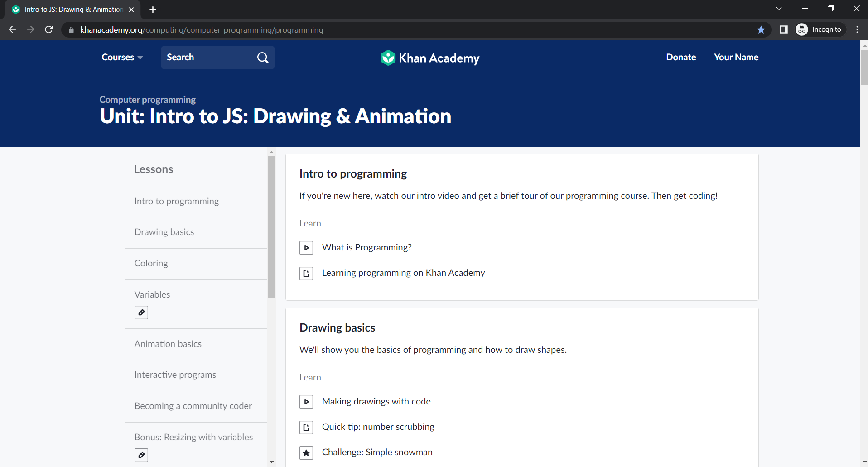Viewport: 868px width, 467px height.
Task: Open Chrome's three-dot menu
Action: (x=857, y=30)
